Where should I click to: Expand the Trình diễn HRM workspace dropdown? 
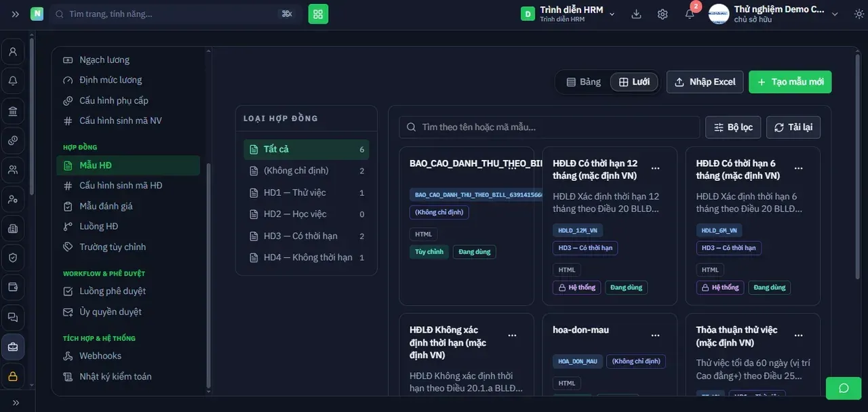click(568, 14)
